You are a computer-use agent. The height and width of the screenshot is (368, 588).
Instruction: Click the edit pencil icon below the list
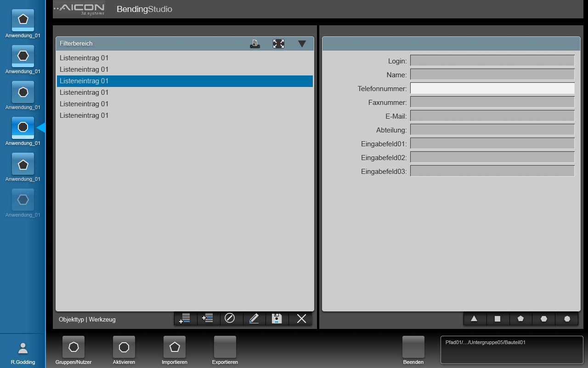254,318
